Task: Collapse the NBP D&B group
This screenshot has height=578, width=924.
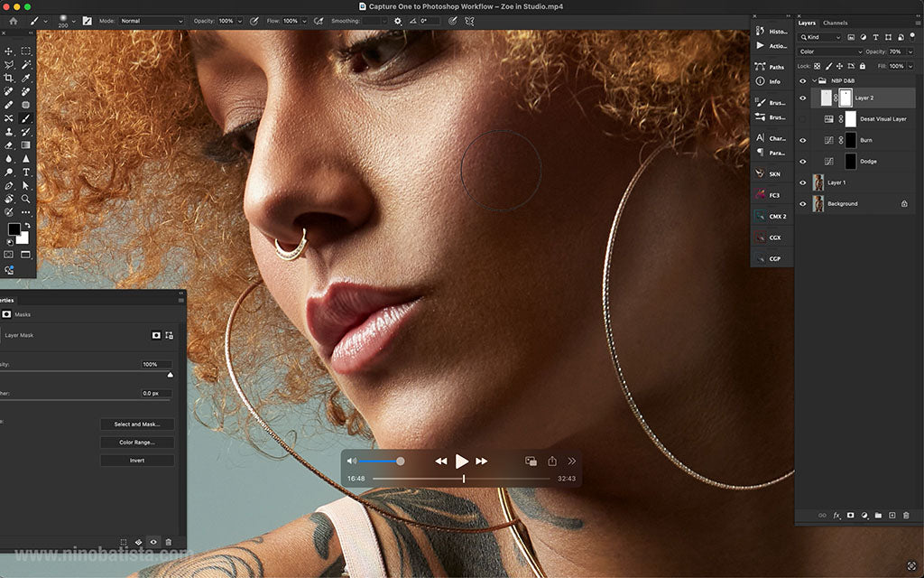Action: coord(815,80)
